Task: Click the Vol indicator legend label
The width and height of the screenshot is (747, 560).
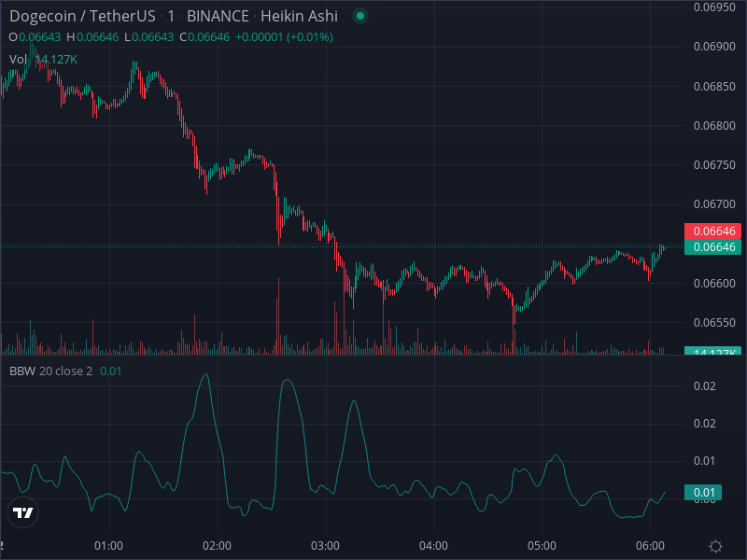Action: coord(18,60)
